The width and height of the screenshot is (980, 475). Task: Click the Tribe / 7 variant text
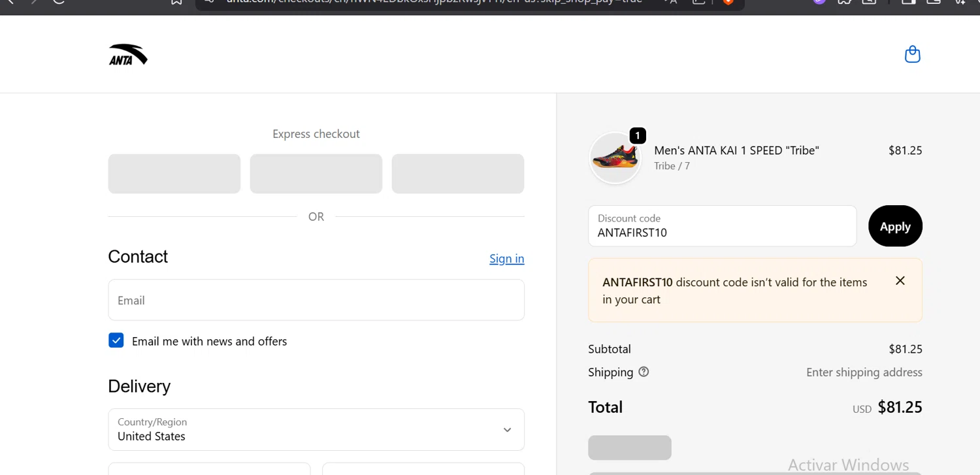672,166
